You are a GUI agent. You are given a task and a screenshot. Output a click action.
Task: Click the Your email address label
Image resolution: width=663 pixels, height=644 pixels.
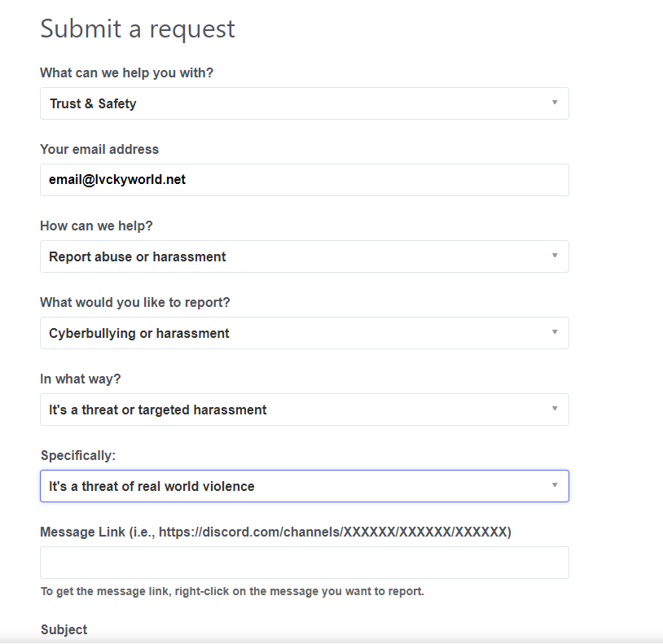click(x=99, y=149)
